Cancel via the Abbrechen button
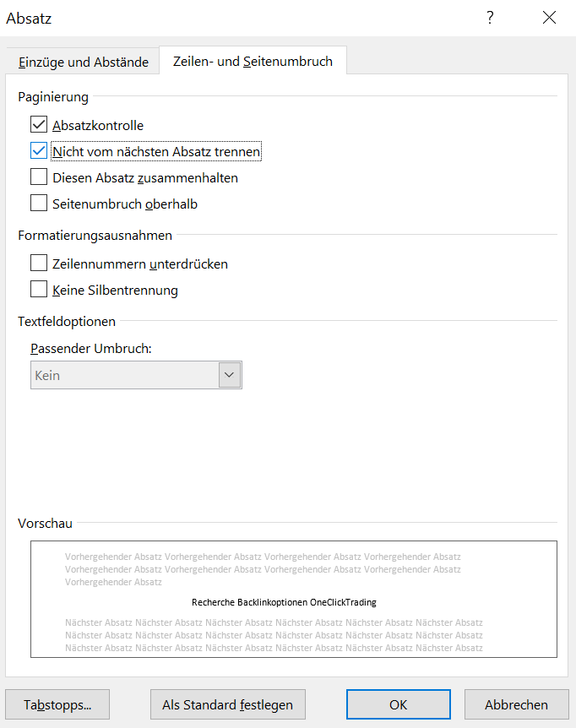 [x=516, y=704]
